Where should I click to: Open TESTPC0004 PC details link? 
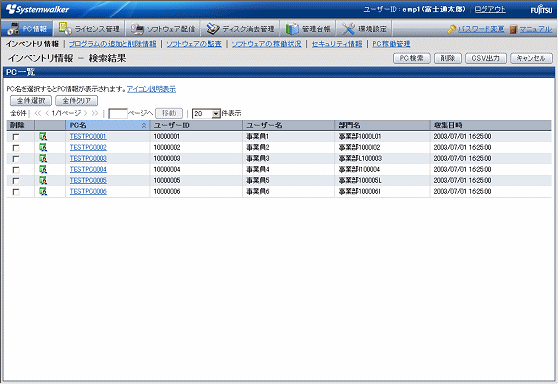[88, 169]
